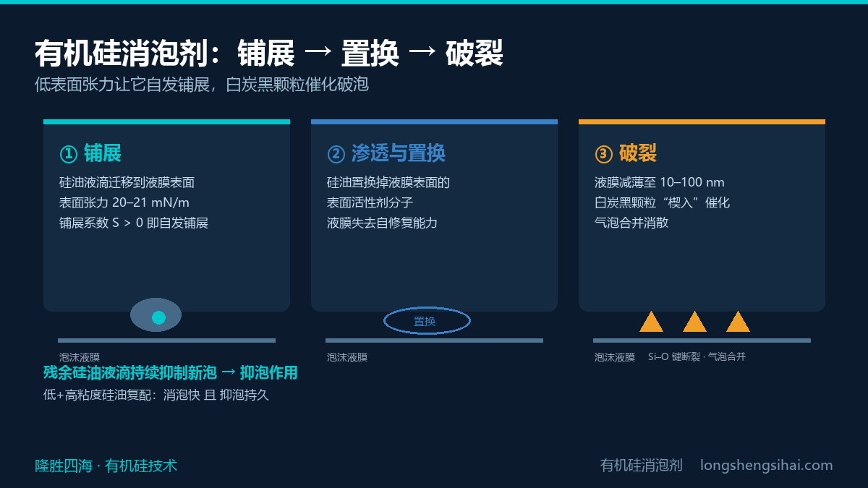Select the line 白炭黑颗粒“楔入”催化
This screenshot has width=868, height=488.
click(x=662, y=202)
